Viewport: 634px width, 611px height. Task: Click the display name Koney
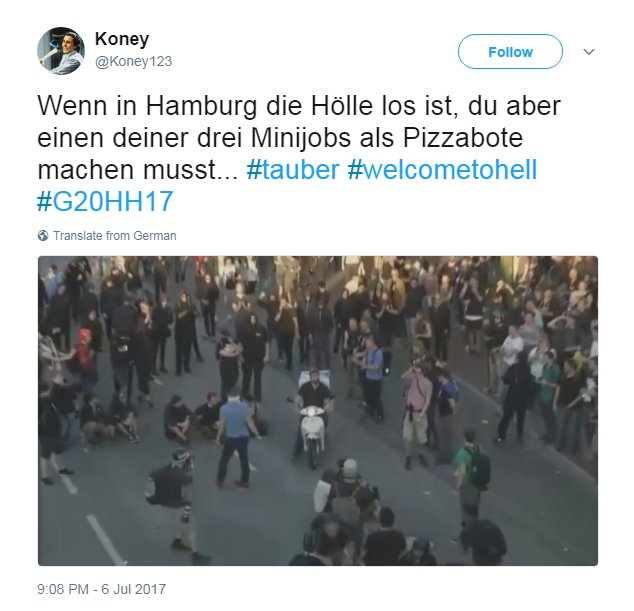(x=122, y=39)
